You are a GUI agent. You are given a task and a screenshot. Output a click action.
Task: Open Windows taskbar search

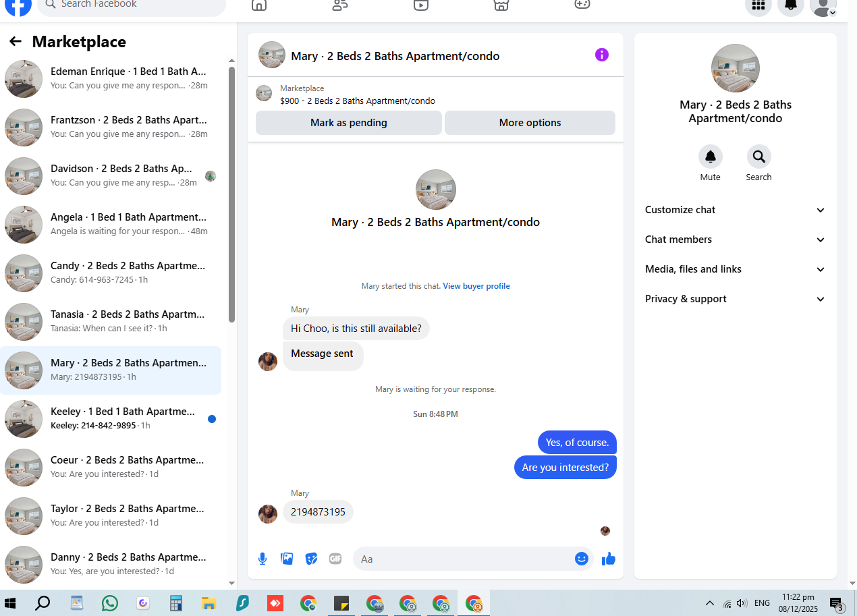click(43, 603)
